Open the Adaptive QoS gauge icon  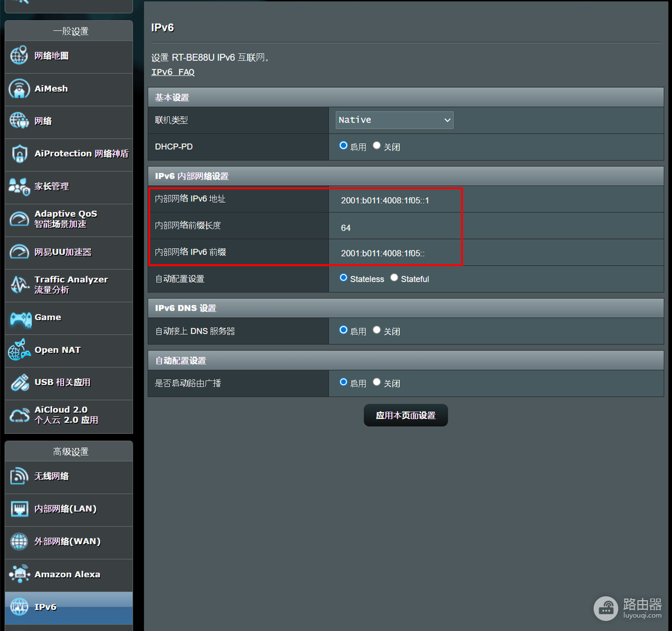(19, 219)
